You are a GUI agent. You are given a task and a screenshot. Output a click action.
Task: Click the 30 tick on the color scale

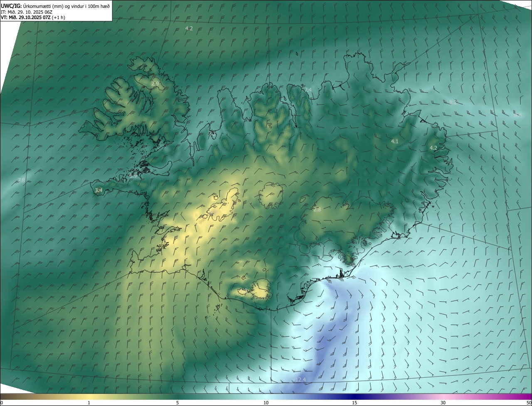[x=443, y=403]
